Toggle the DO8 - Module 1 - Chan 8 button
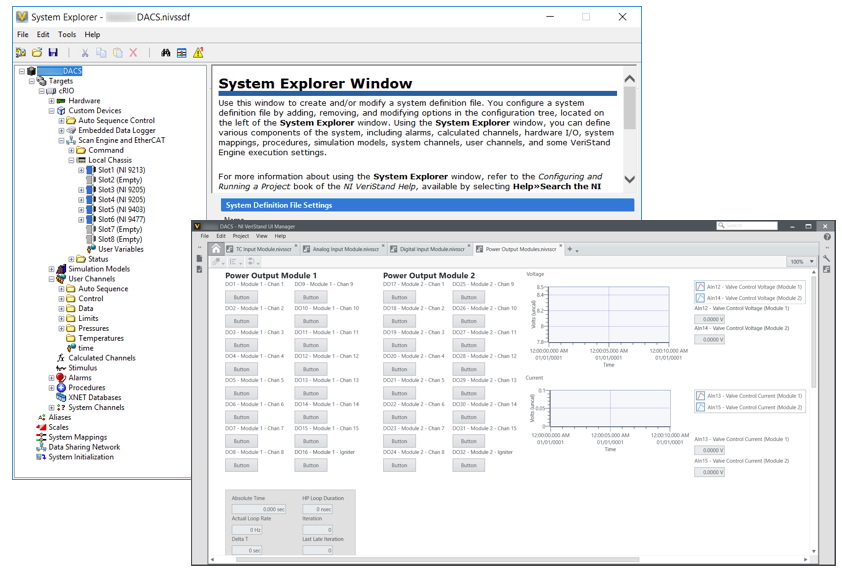The height and width of the screenshot is (570, 842). pyautogui.click(x=241, y=465)
